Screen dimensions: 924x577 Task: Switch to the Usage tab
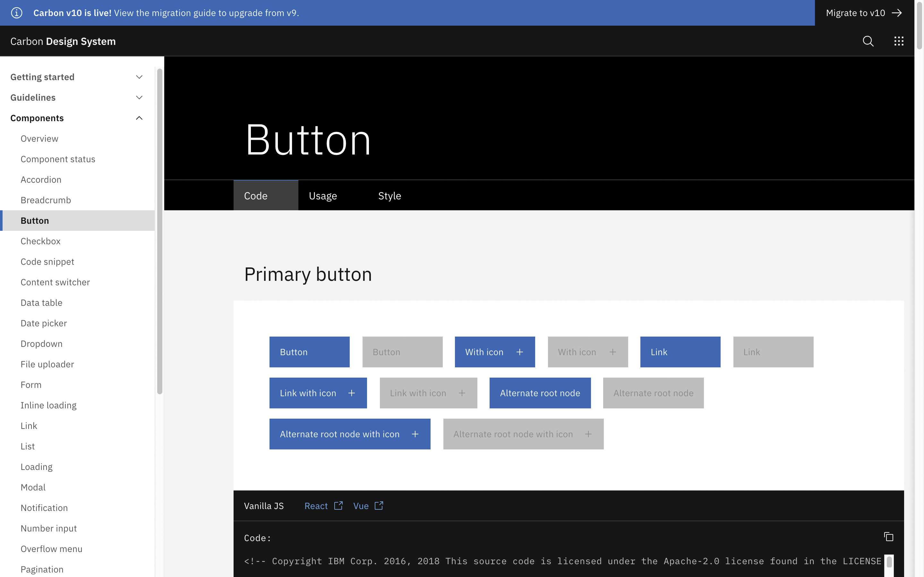pos(323,196)
